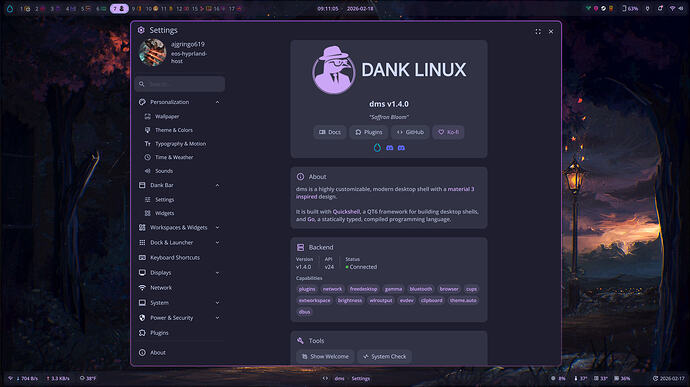Click the Displays monitor icon
Viewport: 690px width, 387px height.
(142, 273)
